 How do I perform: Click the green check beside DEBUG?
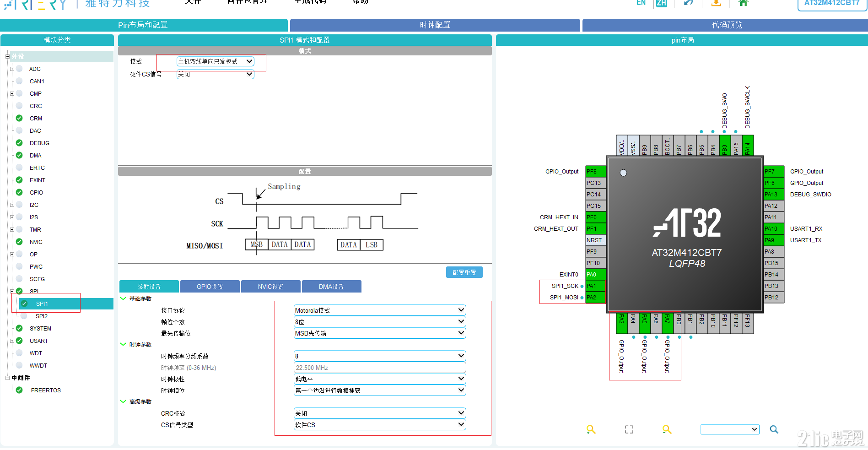tap(19, 143)
